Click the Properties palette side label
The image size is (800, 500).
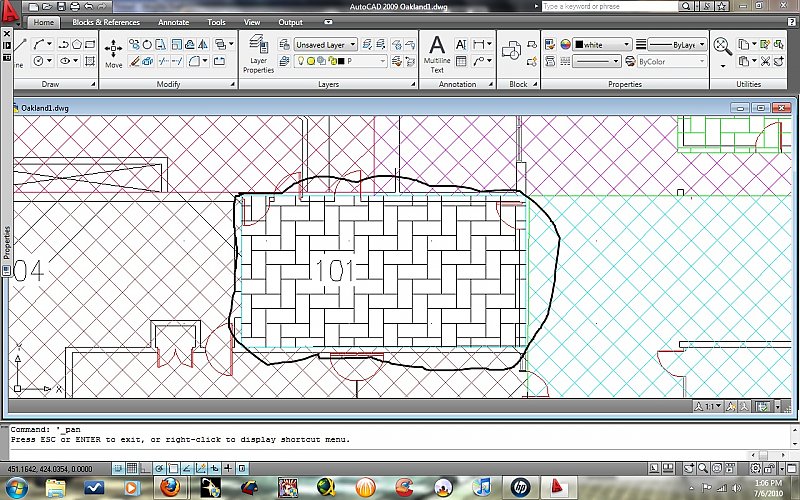pyautogui.click(x=5, y=241)
